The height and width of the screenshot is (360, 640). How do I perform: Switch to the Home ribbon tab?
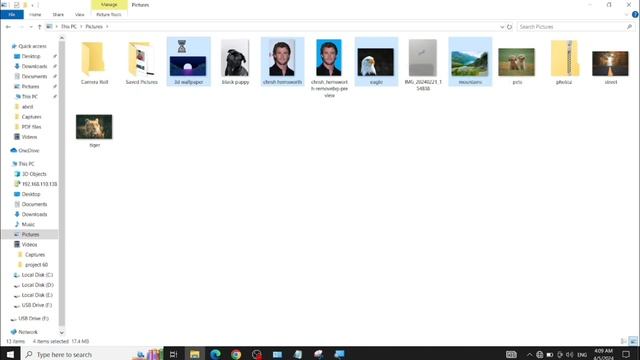point(35,14)
